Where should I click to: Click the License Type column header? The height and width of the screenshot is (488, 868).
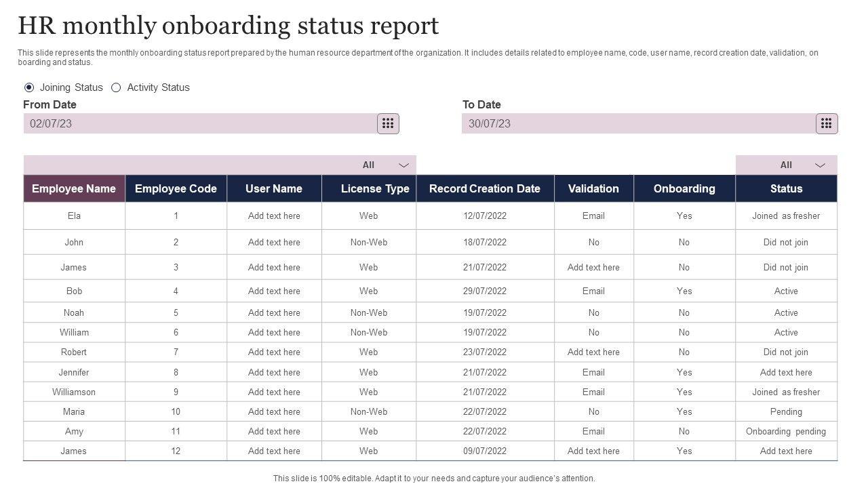pyautogui.click(x=375, y=188)
